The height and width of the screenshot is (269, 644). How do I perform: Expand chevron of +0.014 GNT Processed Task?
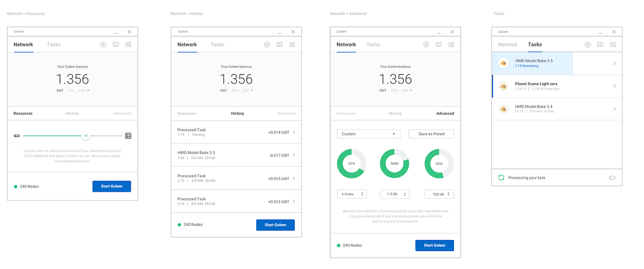(x=294, y=132)
